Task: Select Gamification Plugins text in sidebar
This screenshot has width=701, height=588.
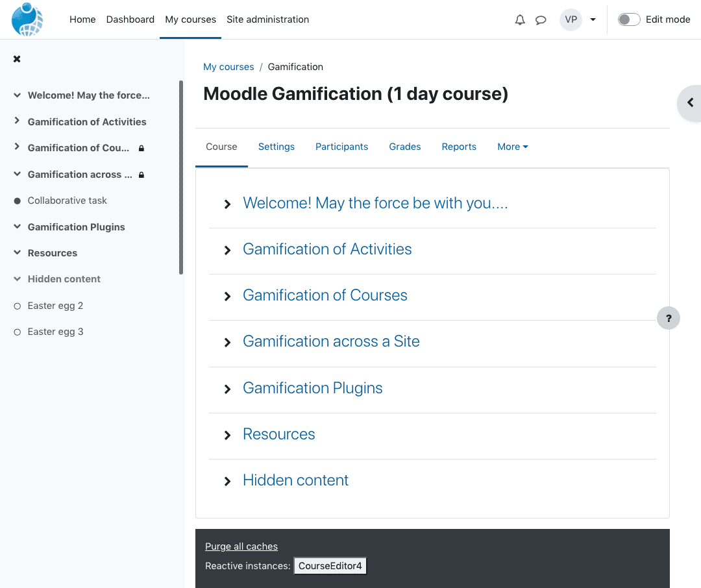Action: [76, 227]
